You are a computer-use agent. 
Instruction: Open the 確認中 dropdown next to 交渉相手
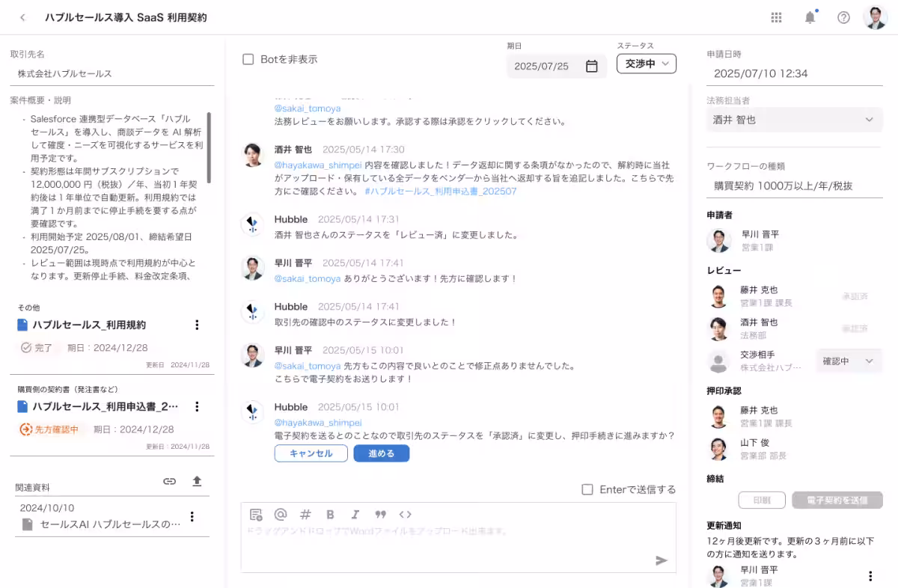click(849, 361)
